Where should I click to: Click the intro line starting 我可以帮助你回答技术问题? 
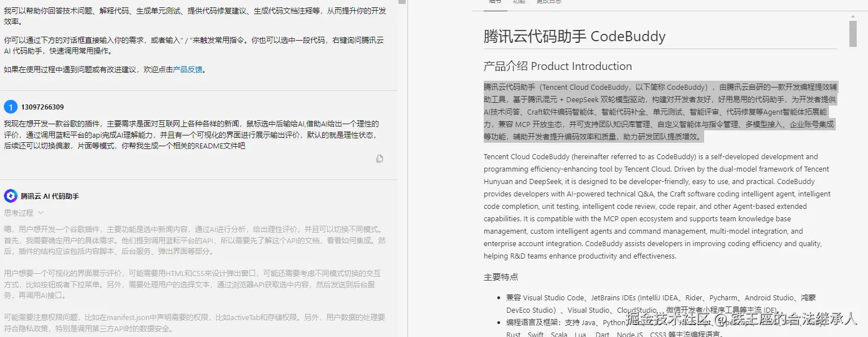[x=195, y=16]
